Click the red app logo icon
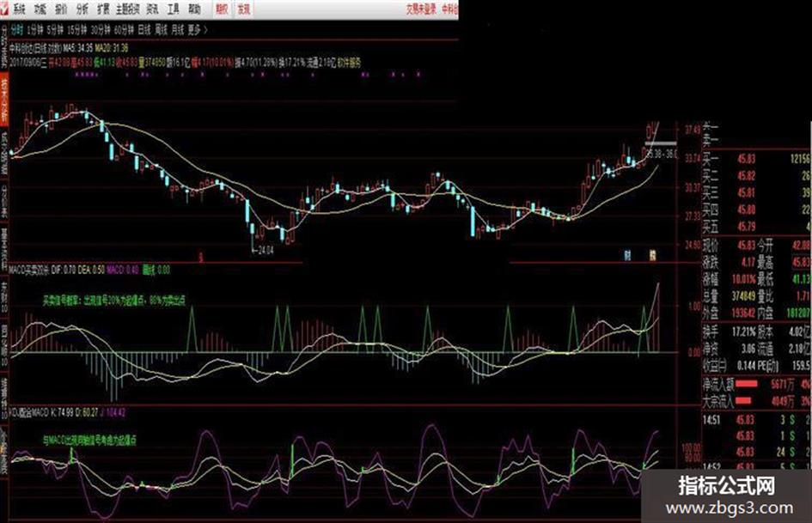Image resolution: width=812 pixels, height=523 pixels. click(5, 9)
